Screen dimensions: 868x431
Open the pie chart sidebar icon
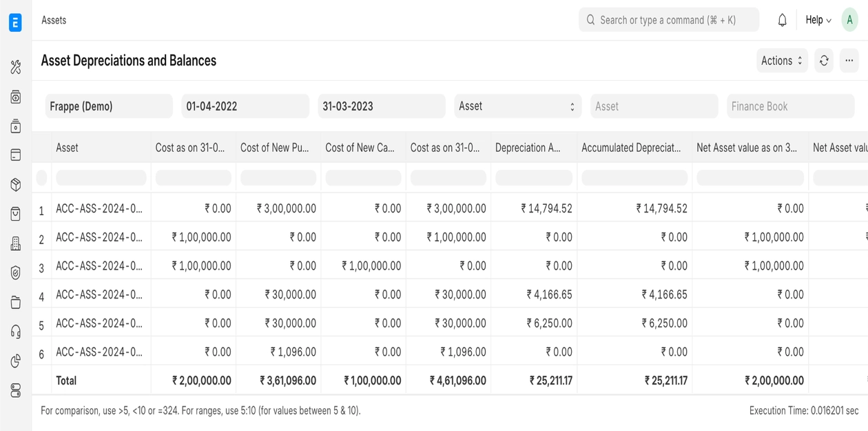click(16, 361)
